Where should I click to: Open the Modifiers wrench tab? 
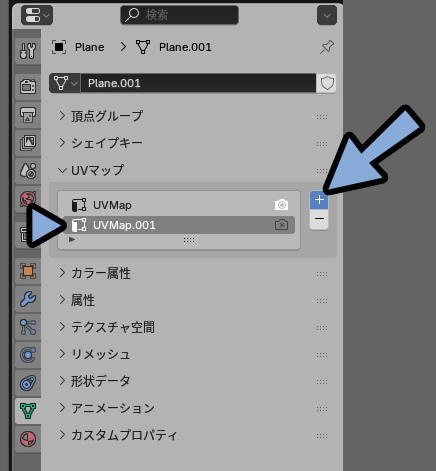coord(28,299)
